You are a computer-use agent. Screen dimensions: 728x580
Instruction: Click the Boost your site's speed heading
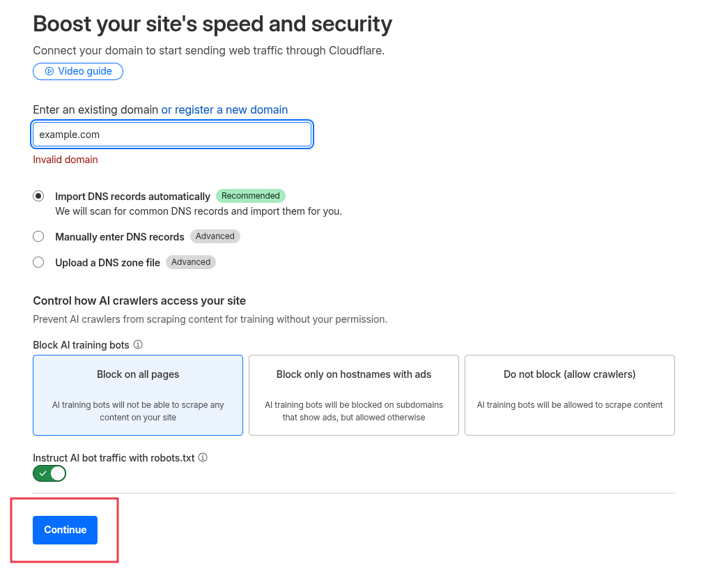pyautogui.click(x=212, y=24)
